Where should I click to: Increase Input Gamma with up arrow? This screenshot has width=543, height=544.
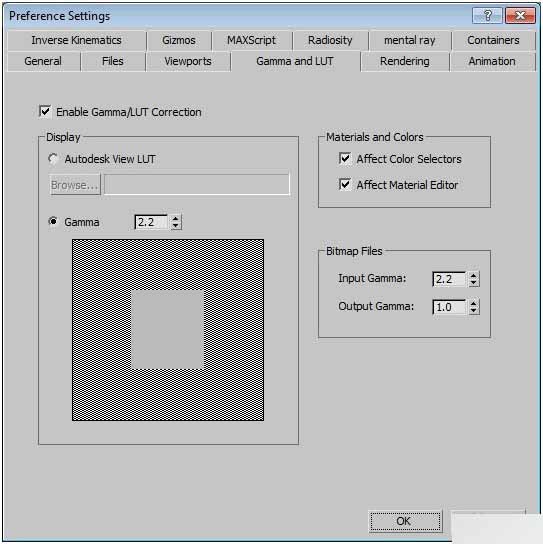(474, 275)
